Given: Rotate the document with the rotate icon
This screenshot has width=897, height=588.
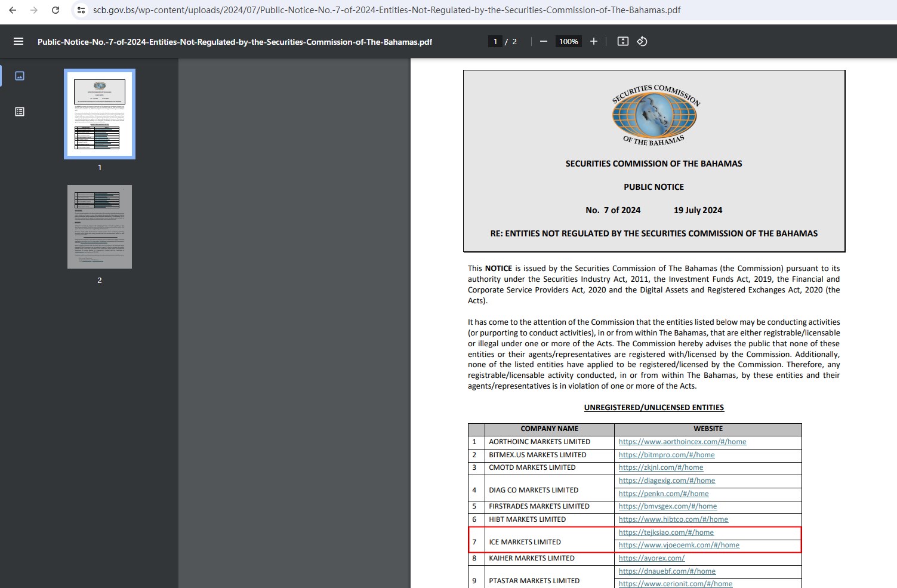Looking at the screenshot, I should pyautogui.click(x=642, y=41).
